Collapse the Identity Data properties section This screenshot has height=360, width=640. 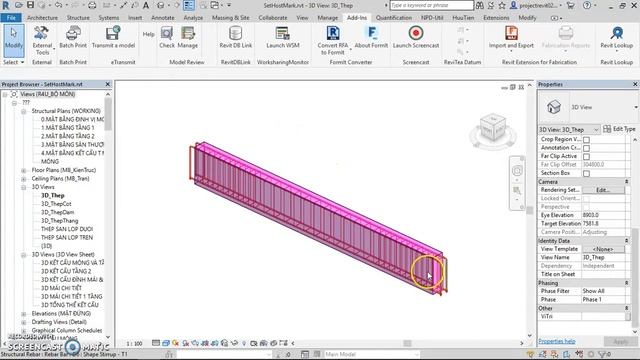(627, 241)
